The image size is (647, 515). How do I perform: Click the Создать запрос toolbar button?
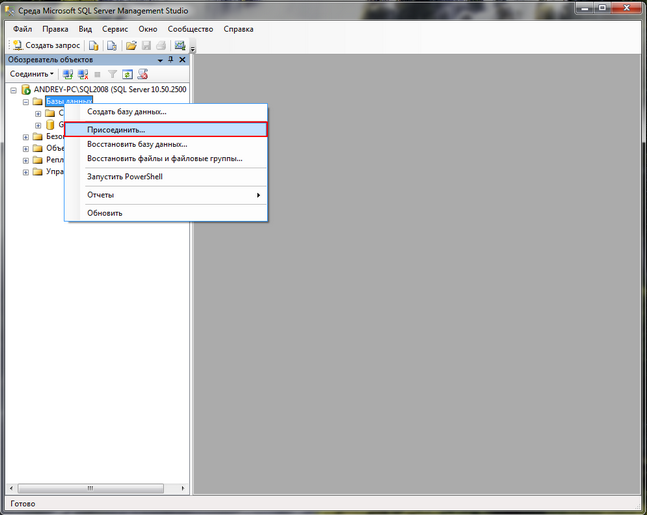click(x=46, y=45)
